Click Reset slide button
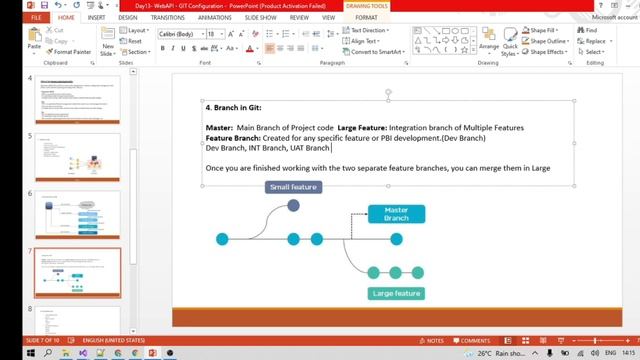Viewport: 640px width, 360px height. (x=131, y=41)
